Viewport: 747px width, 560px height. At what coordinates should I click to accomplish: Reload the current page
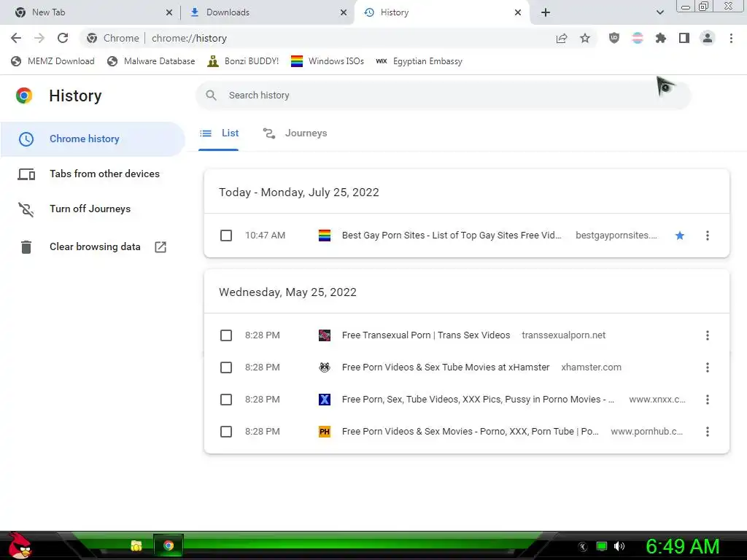point(63,38)
